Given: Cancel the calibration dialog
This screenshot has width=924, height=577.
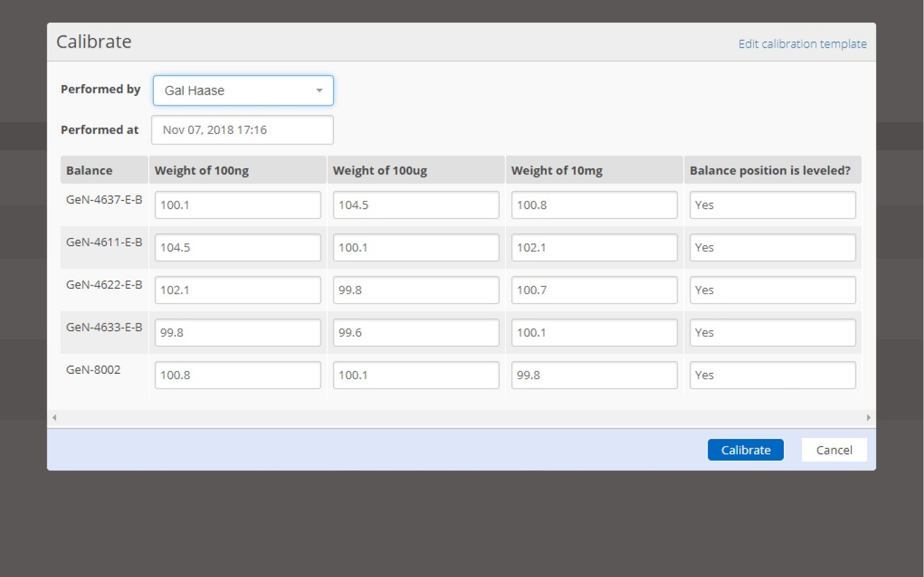Looking at the screenshot, I should [834, 450].
